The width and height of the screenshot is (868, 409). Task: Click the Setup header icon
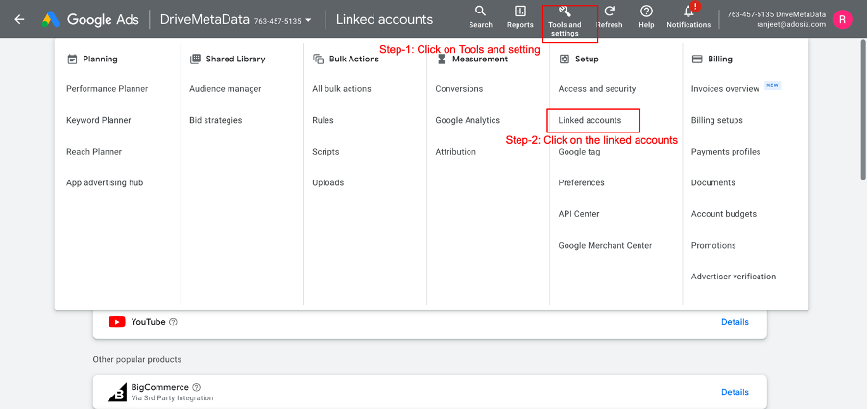pyautogui.click(x=564, y=59)
